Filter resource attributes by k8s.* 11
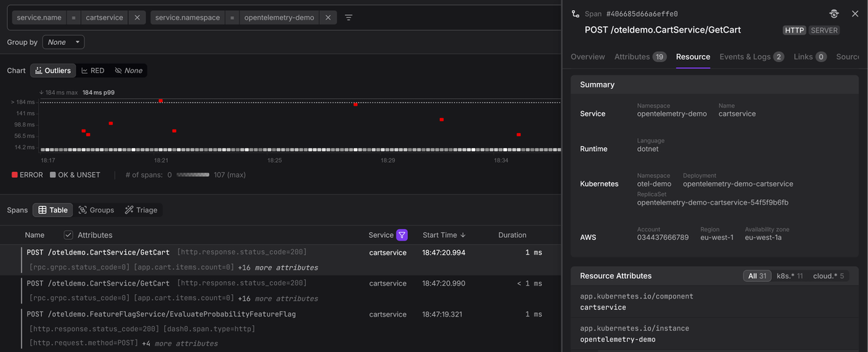868x352 pixels. click(x=790, y=276)
